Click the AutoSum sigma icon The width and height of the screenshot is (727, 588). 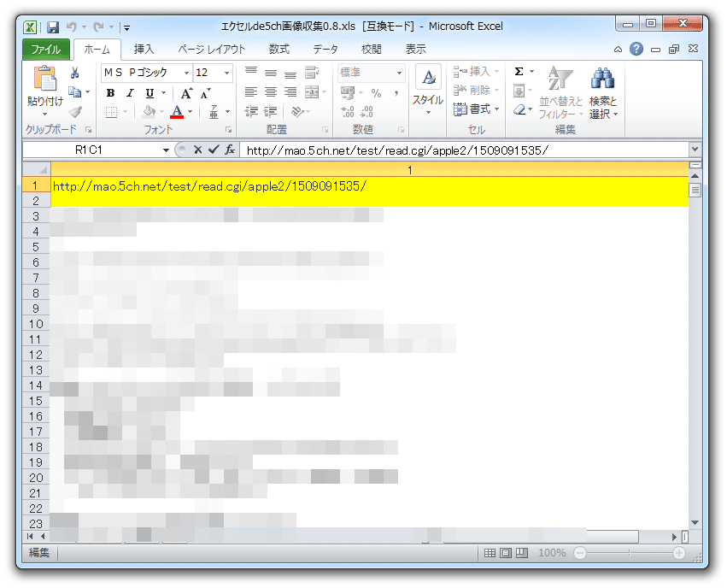tap(519, 72)
